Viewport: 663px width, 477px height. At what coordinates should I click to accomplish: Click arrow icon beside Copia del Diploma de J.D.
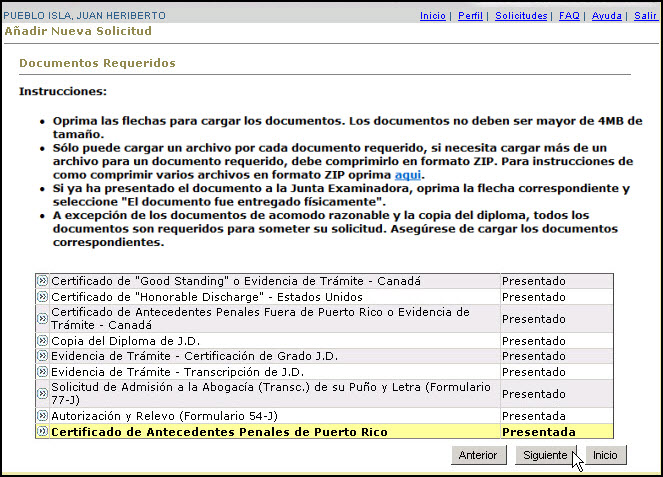pyautogui.click(x=42, y=341)
